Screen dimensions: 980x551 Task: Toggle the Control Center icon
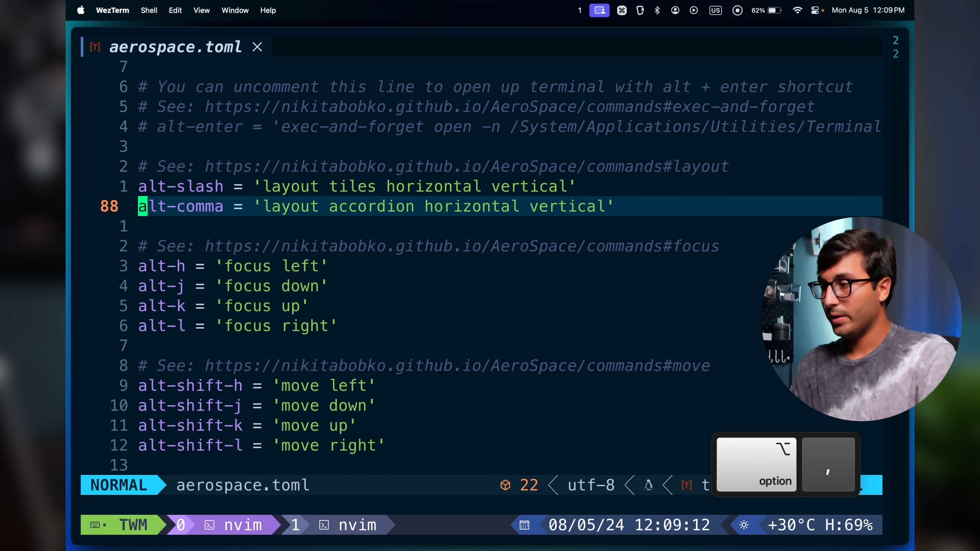tap(815, 10)
